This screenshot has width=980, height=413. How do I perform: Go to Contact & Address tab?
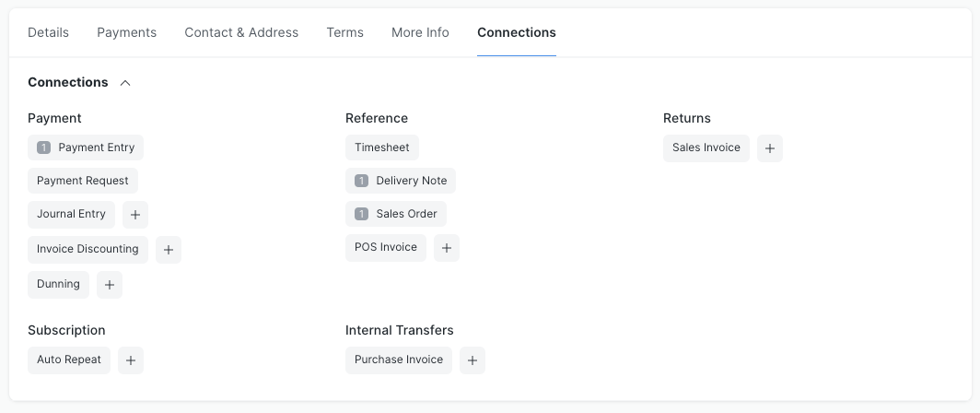[241, 32]
